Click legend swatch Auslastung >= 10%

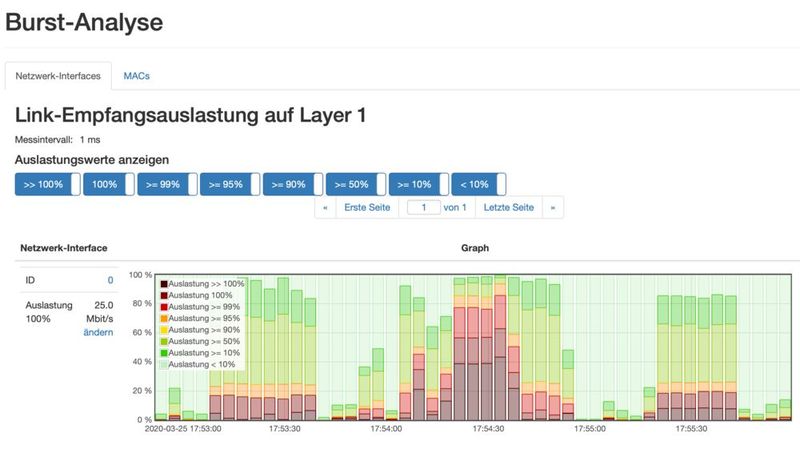pyautogui.click(x=164, y=353)
